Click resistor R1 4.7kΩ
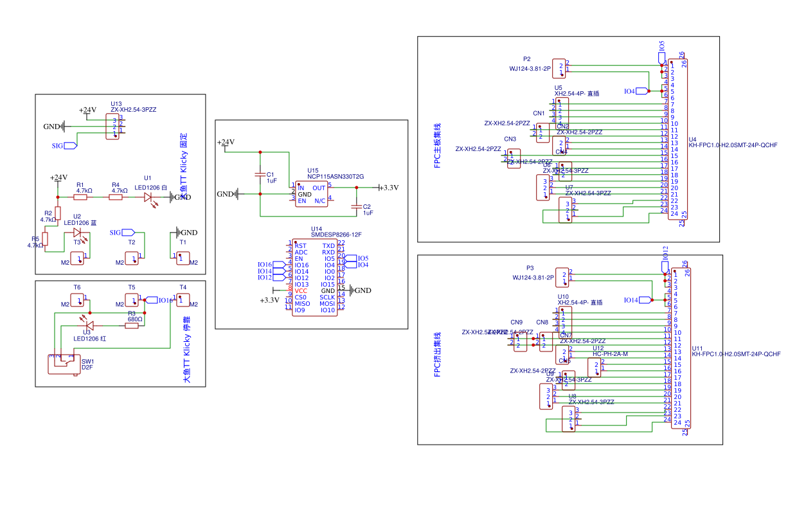Viewport: 788px width, 532px height. (x=80, y=197)
